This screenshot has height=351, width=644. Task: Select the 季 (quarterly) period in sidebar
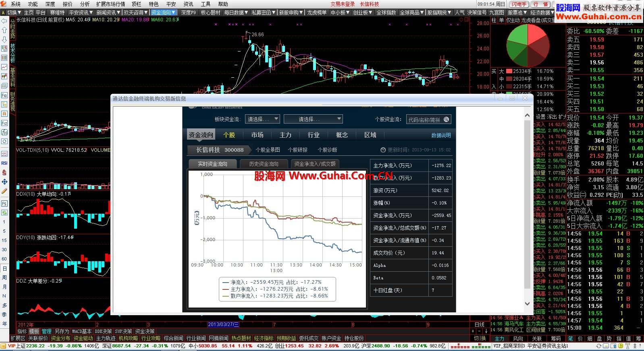click(4, 315)
